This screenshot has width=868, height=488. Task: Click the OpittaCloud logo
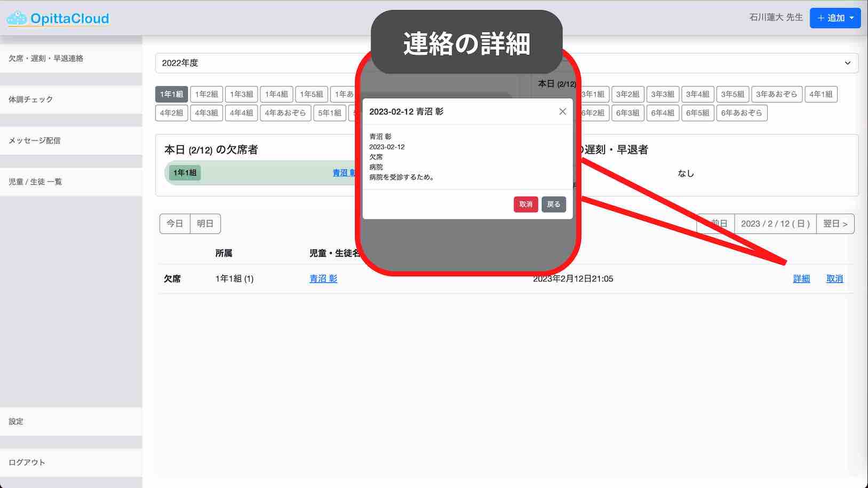[58, 19]
